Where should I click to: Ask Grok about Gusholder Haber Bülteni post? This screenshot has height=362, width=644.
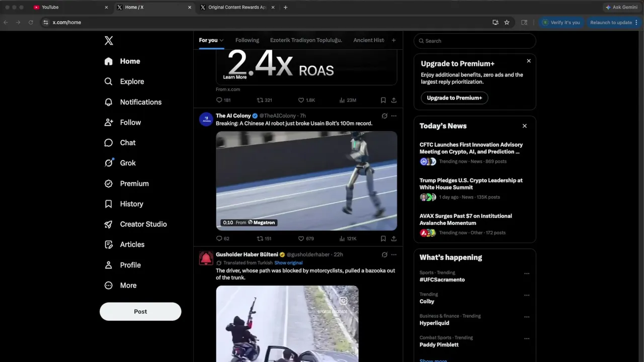point(384,254)
